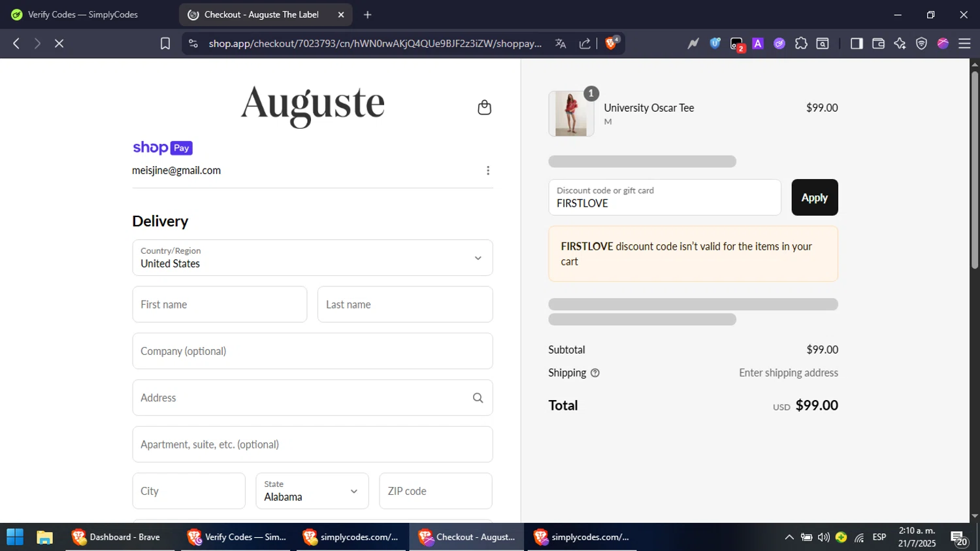The height and width of the screenshot is (551, 980).
Task: Open File Explorer from the taskbar
Action: point(44,537)
